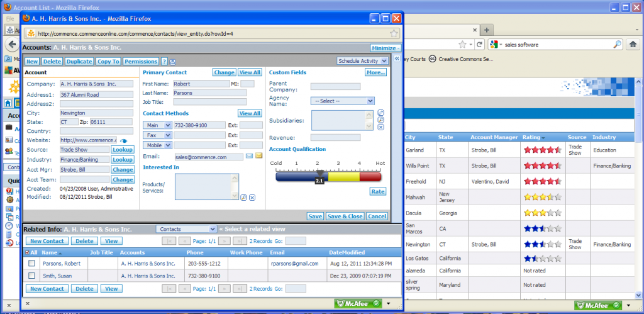Bookmark the A. H. Harris page with the star

pos(394,34)
